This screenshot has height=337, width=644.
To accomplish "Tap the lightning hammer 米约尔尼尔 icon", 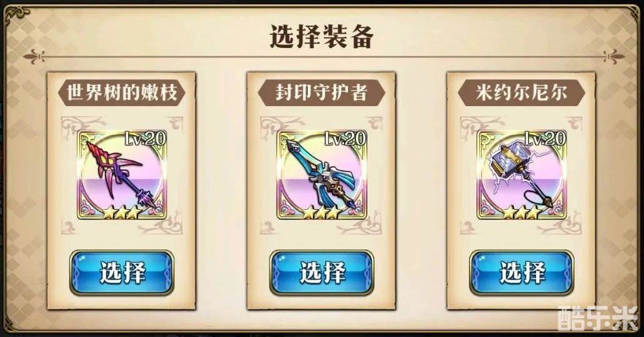I will 522,176.
